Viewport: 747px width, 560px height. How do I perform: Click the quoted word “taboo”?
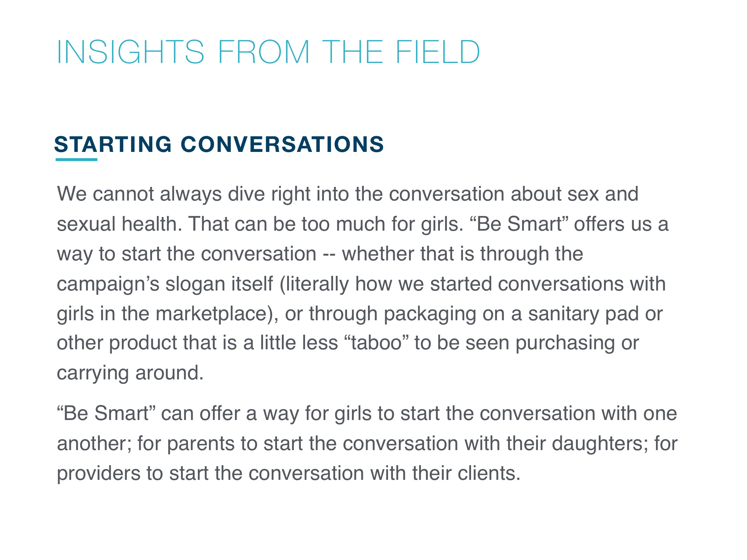pos(376,343)
